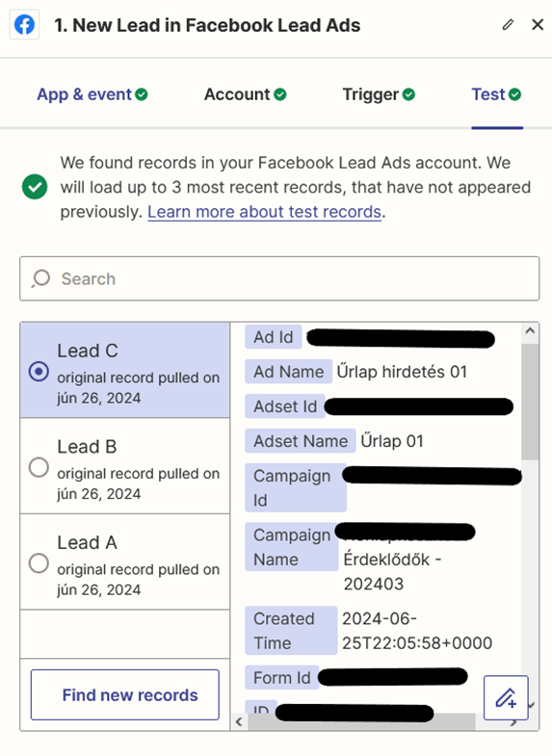Select the Lead B radio button

point(39,467)
